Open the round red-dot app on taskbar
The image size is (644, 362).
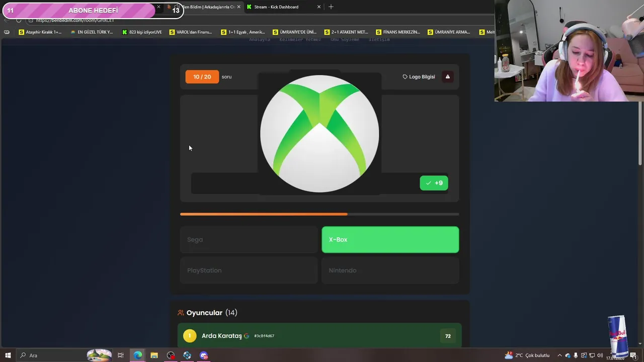click(171, 355)
